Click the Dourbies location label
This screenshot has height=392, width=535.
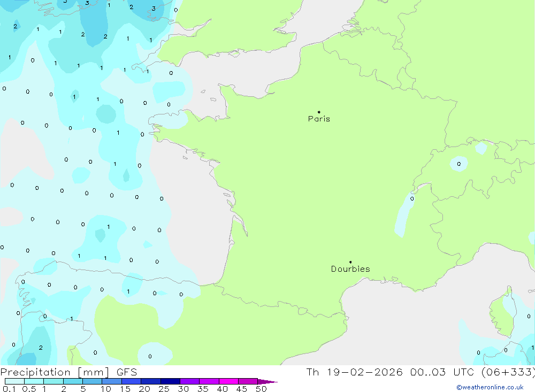pos(350,269)
